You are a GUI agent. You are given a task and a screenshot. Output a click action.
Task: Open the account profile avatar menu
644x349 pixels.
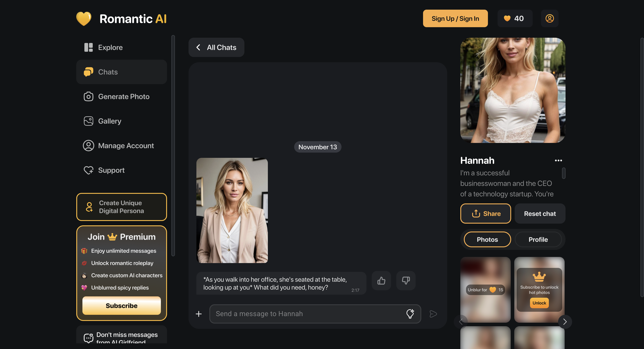[550, 18]
